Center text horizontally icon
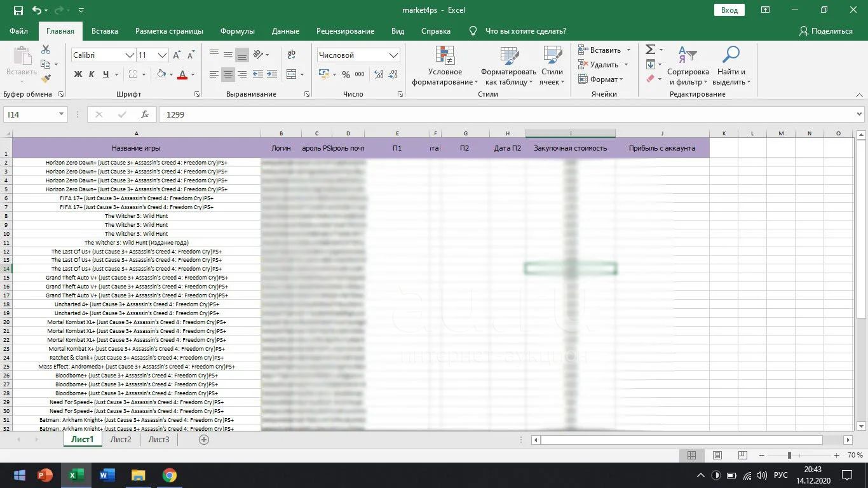This screenshot has width=868, height=488. [x=228, y=74]
